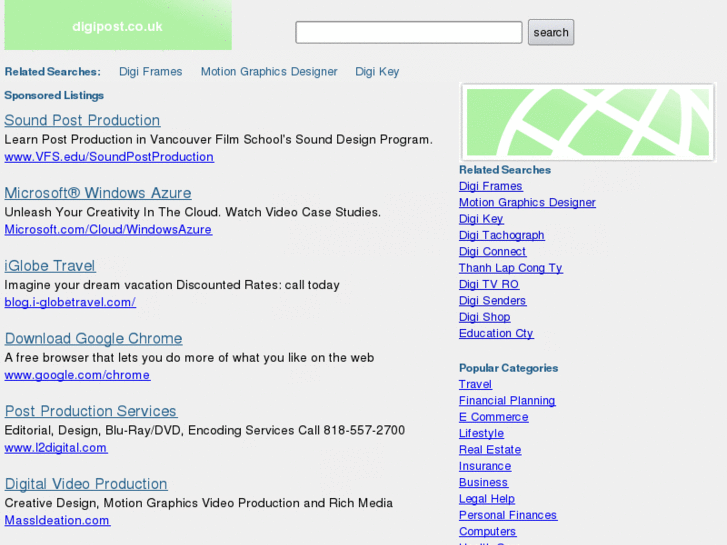Select Motion Graphics Designer in sidebar list
The width and height of the screenshot is (727, 545).
527,203
